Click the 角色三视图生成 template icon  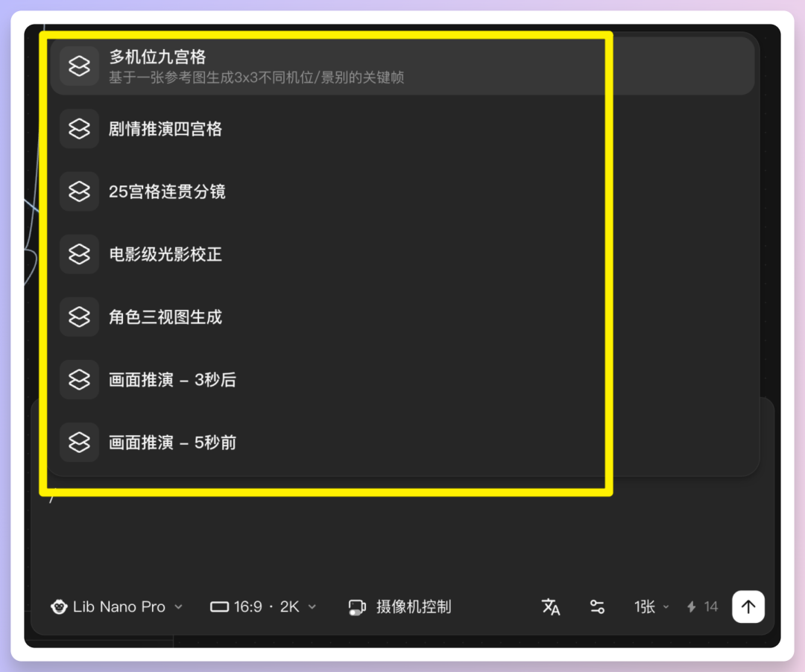79,317
